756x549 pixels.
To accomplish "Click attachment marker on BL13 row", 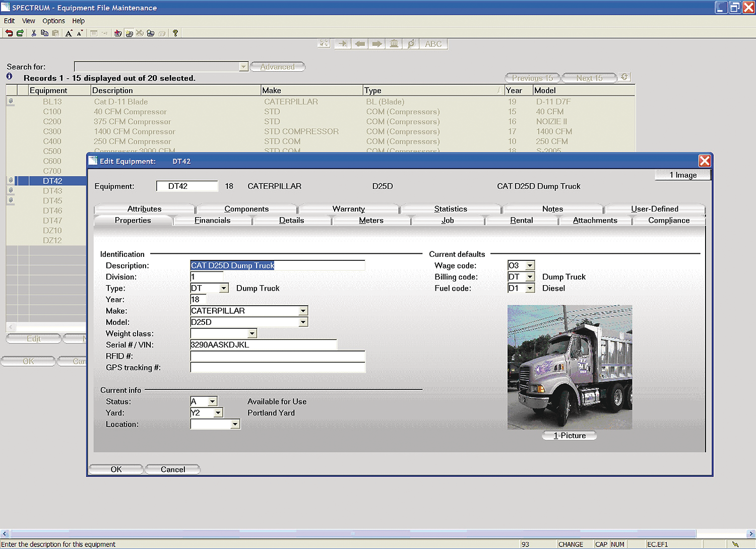I will [x=11, y=101].
